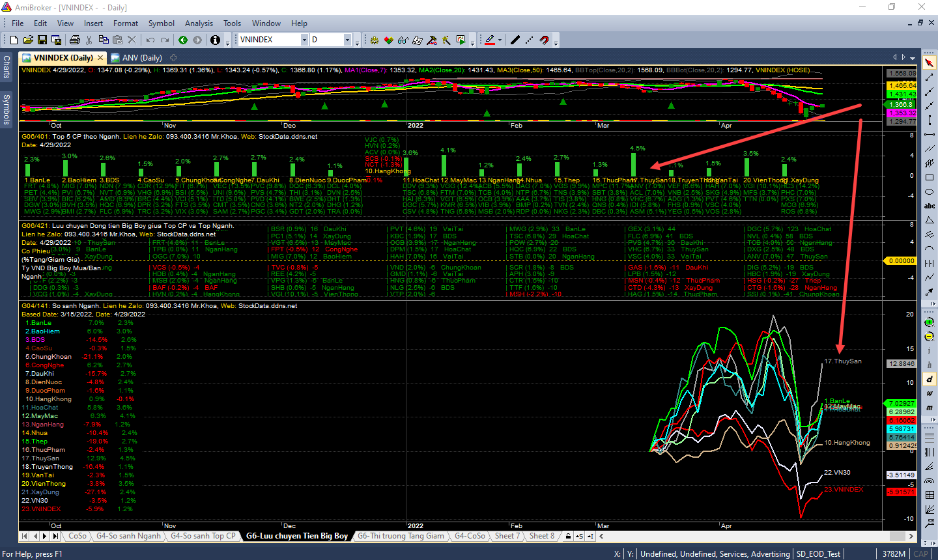
Task: Open the Insert menu
Action: coord(93,23)
